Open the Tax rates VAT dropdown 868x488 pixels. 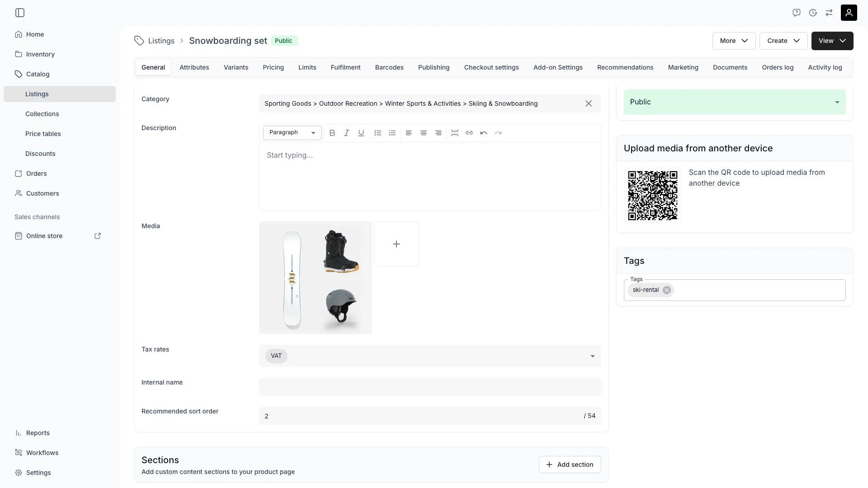(430, 356)
